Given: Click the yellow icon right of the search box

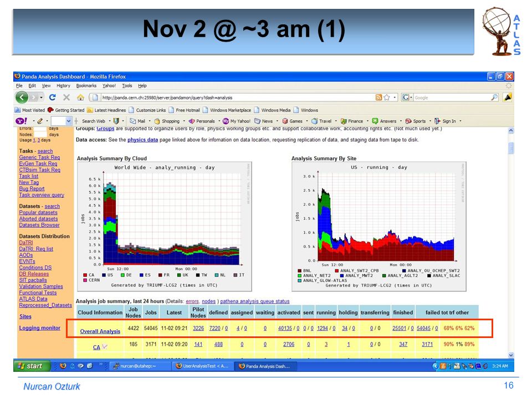Looking at the screenshot, I should [508, 98].
